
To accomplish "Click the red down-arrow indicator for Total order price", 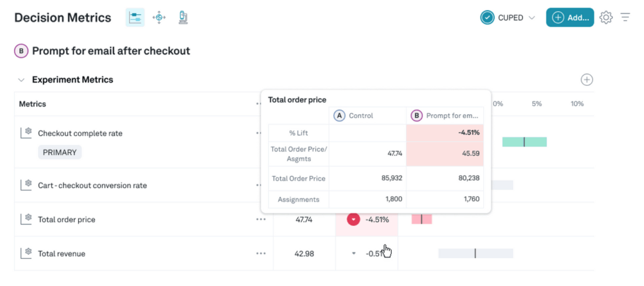I will click(x=353, y=219).
